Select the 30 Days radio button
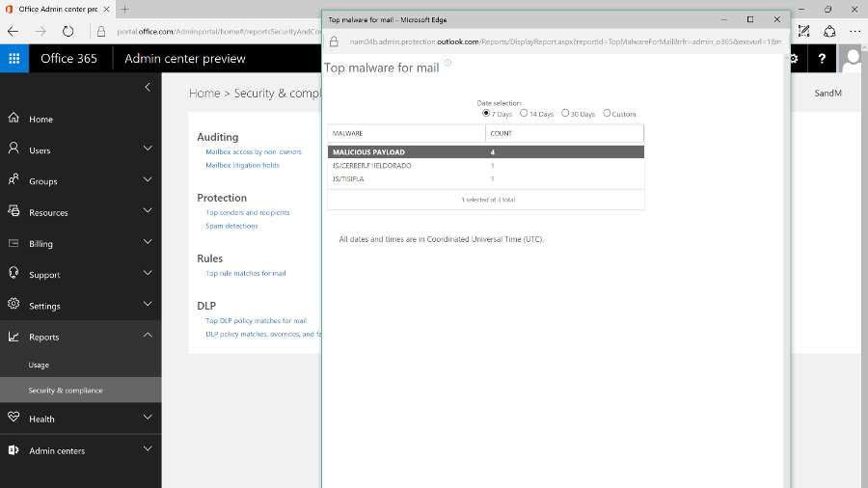 point(565,113)
